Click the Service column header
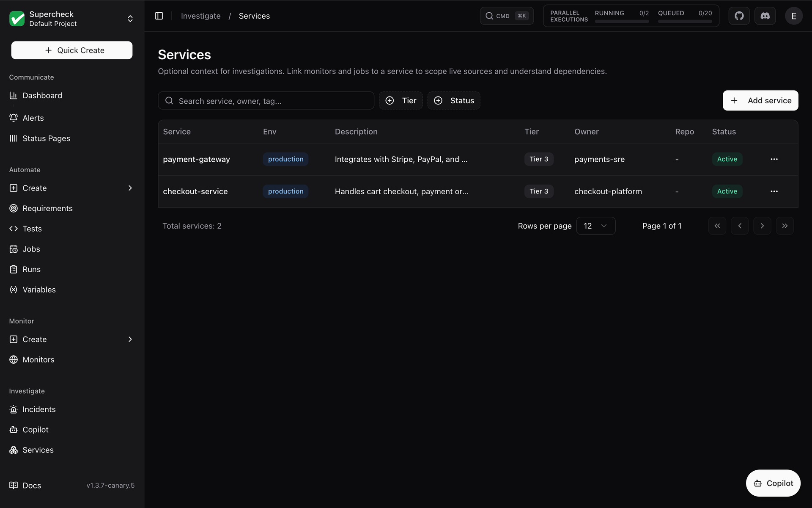 177,132
